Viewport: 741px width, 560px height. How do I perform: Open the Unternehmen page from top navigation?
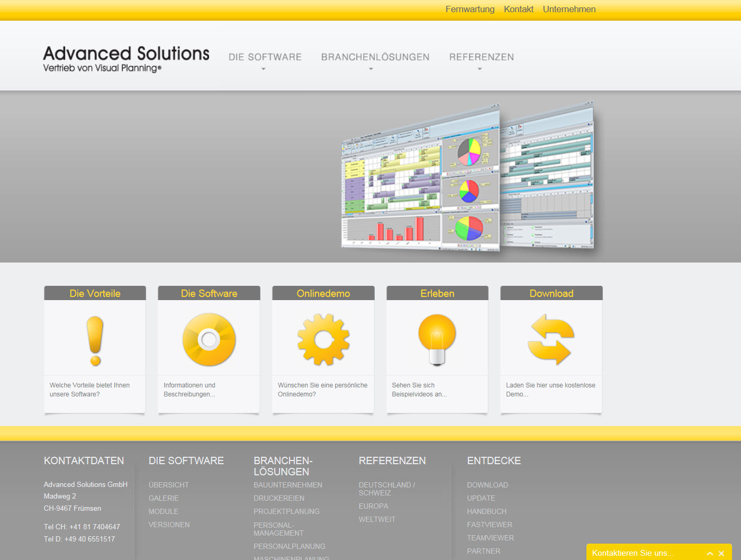pyautogui.click(x=569, y=9)
